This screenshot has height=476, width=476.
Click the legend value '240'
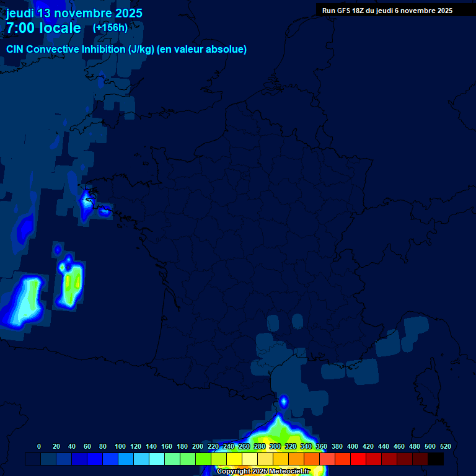click(229, 446)
